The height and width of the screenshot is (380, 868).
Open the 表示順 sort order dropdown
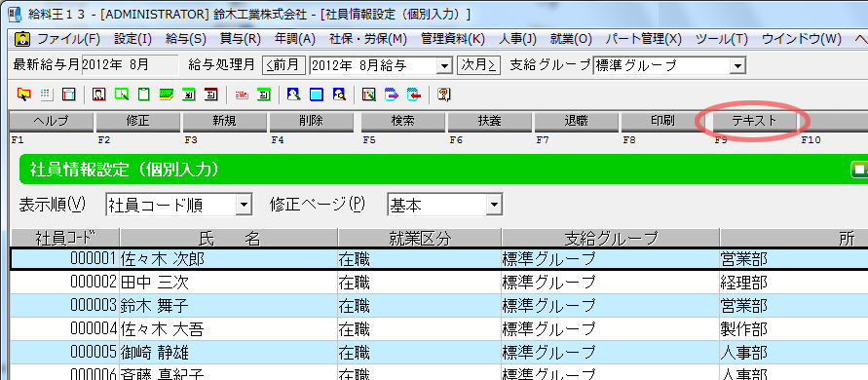tap(245, 205)
